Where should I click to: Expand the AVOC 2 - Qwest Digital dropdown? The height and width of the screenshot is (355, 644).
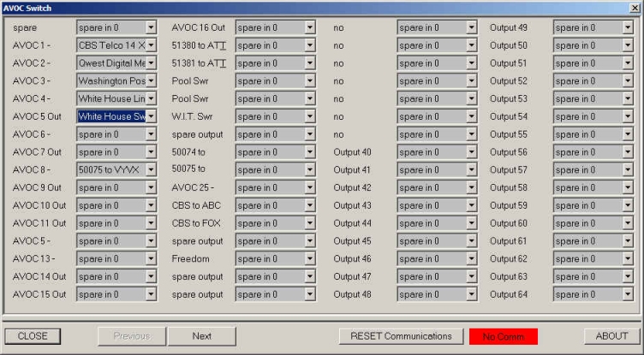click(151, 63)
